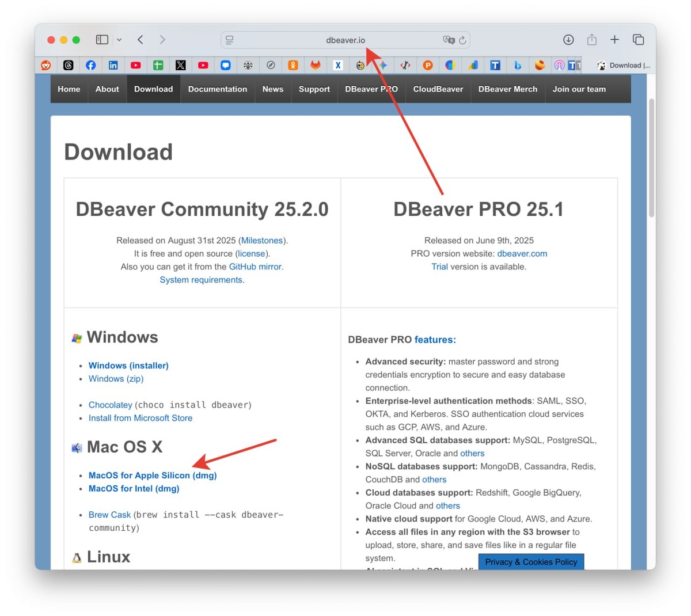The height and width of the screenshot is (616, 691).
Task: Open a new tab with plus button
Action: (x=614, y=40)
